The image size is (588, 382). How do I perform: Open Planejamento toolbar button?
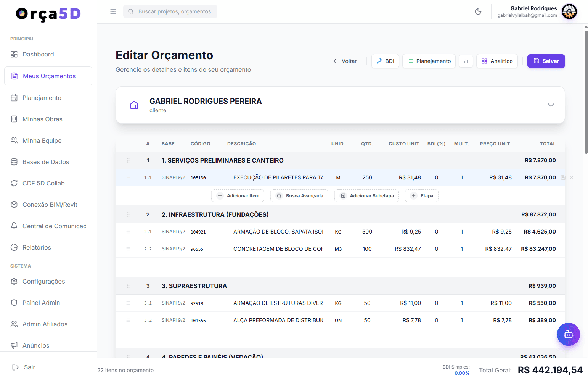429,61
